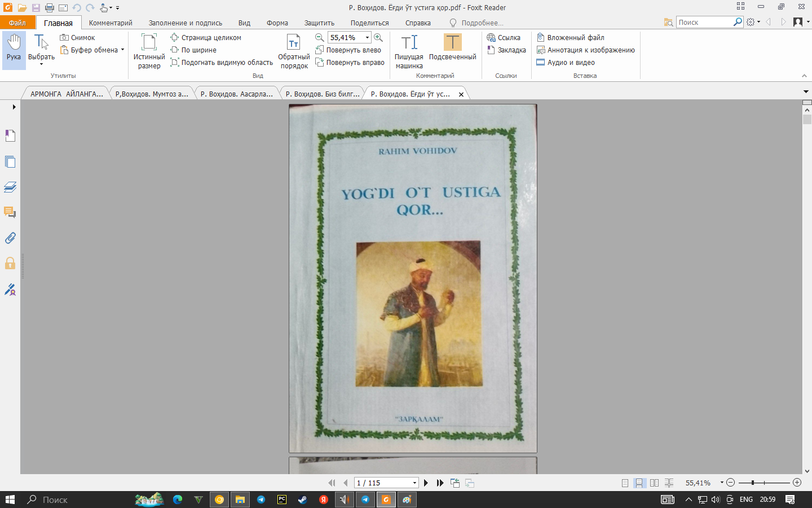812x508 pixels.
Task: Open the Bookmarks panel in the sidebar
Action: coord(10,135)
